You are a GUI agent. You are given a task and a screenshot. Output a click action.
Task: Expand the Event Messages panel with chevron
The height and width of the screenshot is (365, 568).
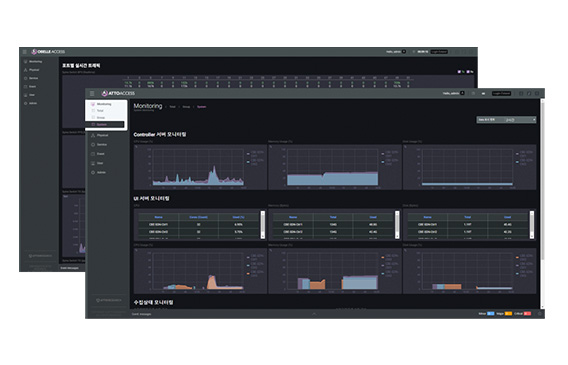[314, 314]
